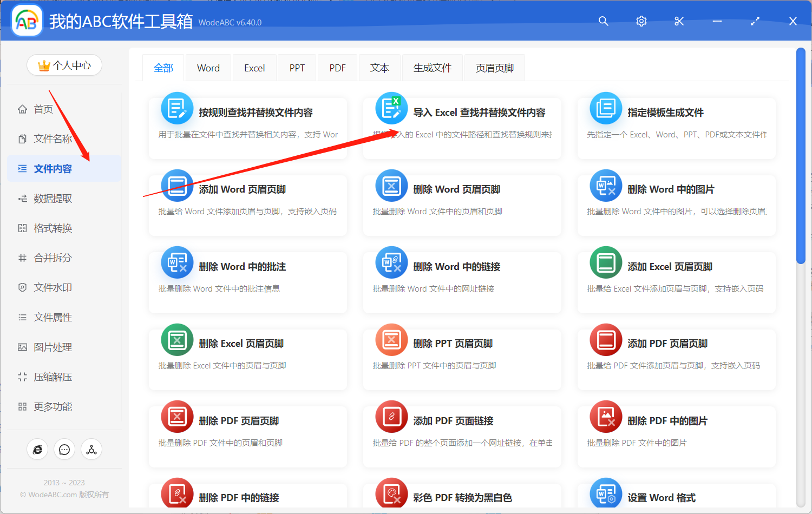This screenshot has width=812, height=514.
Task: Click the scissors screenshot icon in titlebar
Action: (679, 21)
